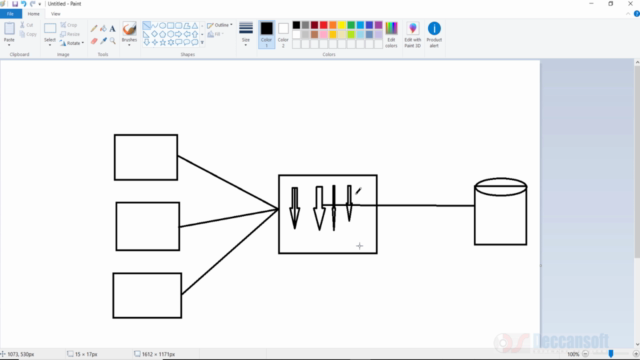The width and height of the screenshot is (640, 360).
Task: Pick the Oval callout shape
Action: coord(187,42)
